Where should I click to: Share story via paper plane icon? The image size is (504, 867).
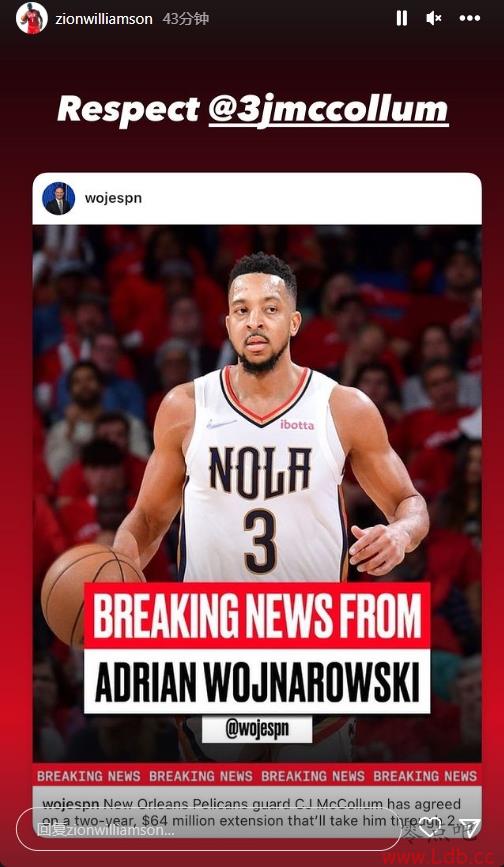(x=469, y=829)
